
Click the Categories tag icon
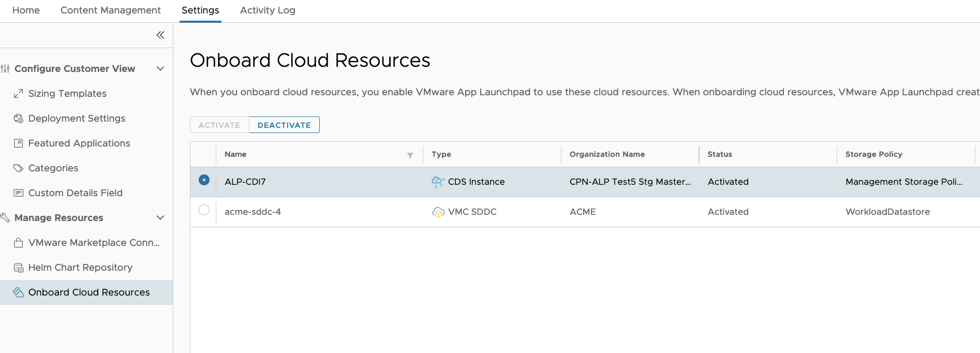click(18, 168)
